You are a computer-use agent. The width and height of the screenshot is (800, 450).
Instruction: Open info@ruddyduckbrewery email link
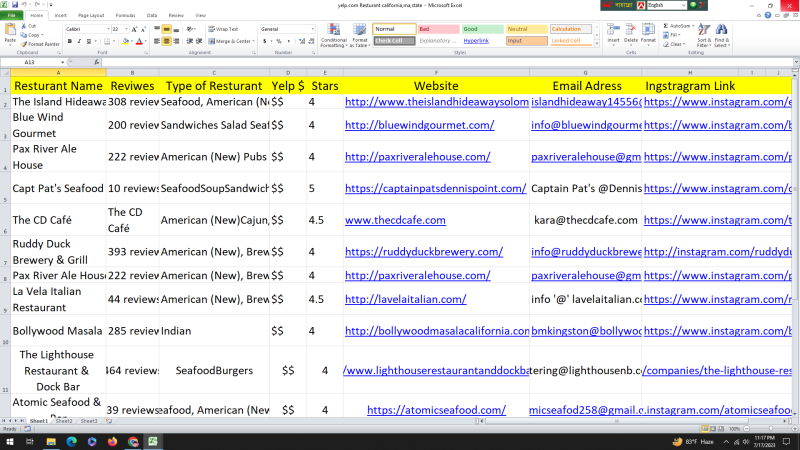[x=586, y=252]
